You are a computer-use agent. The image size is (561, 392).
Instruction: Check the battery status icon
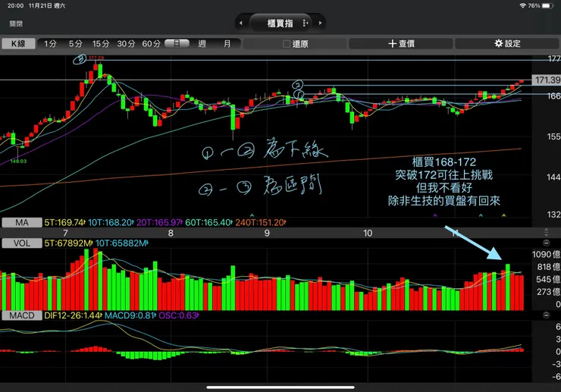pyautogui.click(x=548, y=6)
